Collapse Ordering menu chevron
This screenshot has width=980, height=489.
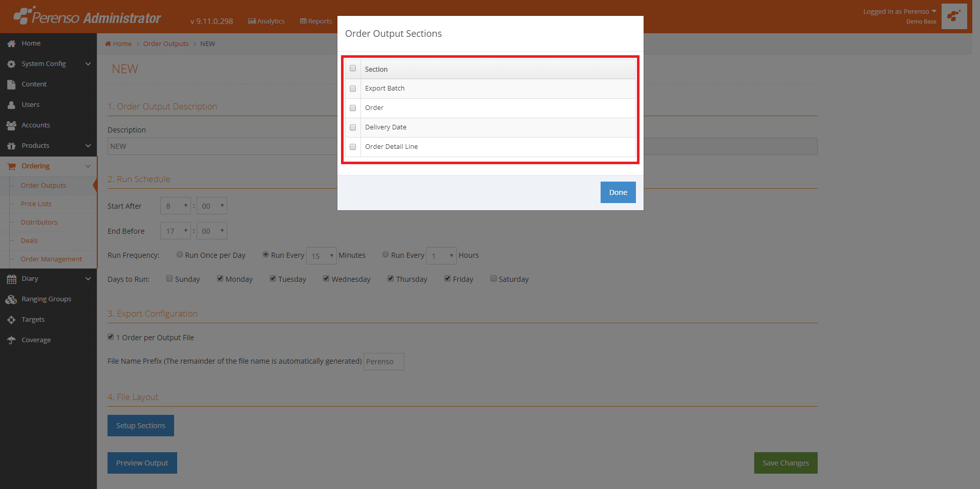[x=88, y=166]
